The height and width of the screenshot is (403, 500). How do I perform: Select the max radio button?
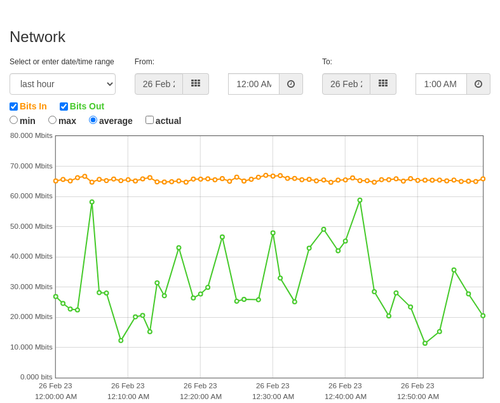[52, 120]
